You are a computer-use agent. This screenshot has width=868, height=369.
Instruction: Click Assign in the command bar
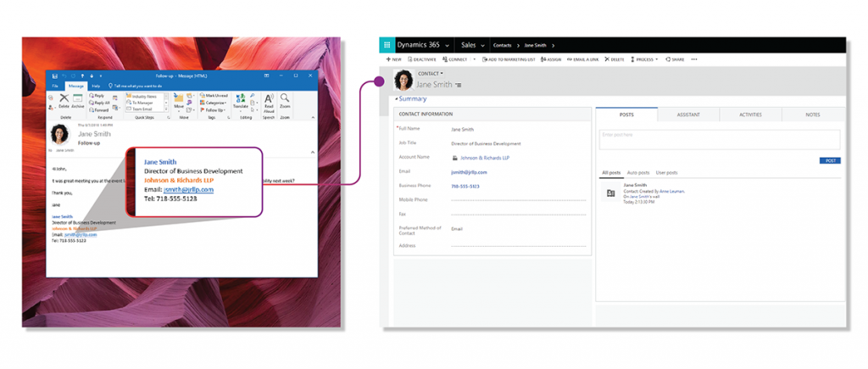click(x=551, y=59)
